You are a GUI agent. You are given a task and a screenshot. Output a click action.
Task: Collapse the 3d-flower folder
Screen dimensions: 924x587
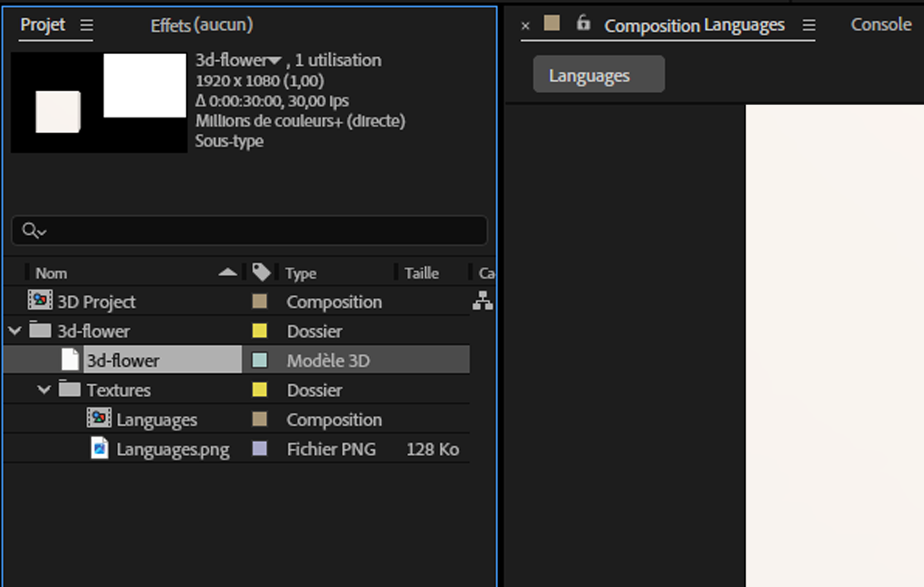15,331
